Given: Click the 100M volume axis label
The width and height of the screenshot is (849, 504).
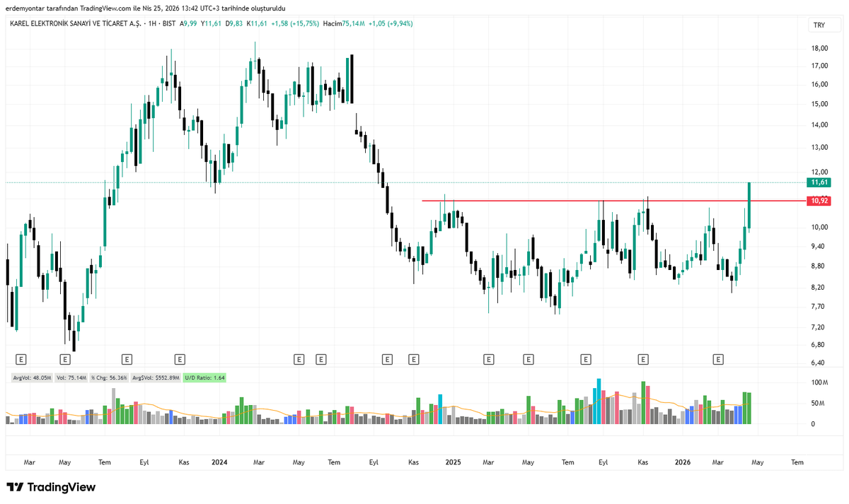Looking at the screenshot, I should (819, 382).
